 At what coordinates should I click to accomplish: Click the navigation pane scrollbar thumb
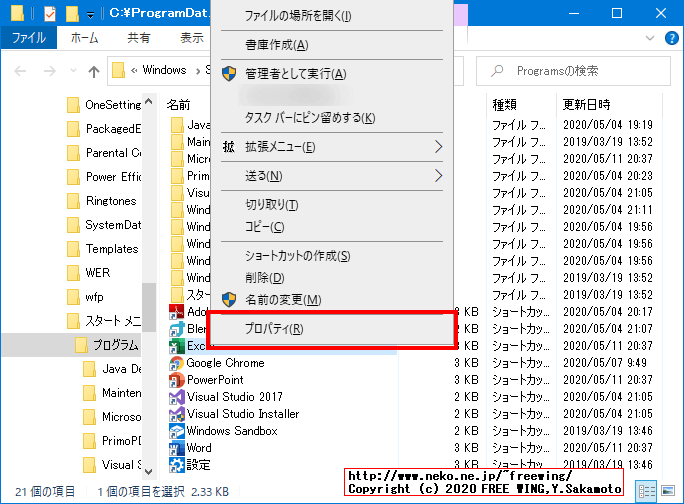pyautogui.click(x=149, y=307)
